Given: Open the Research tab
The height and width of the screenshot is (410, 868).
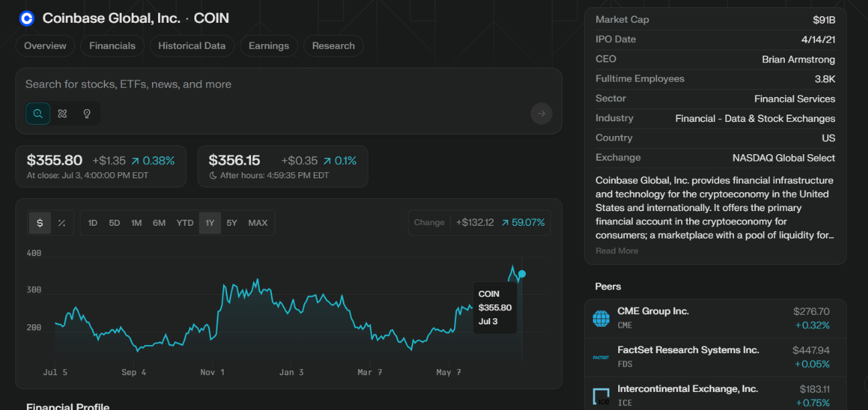Looking at the screenshot, I should tap(334, 46).
